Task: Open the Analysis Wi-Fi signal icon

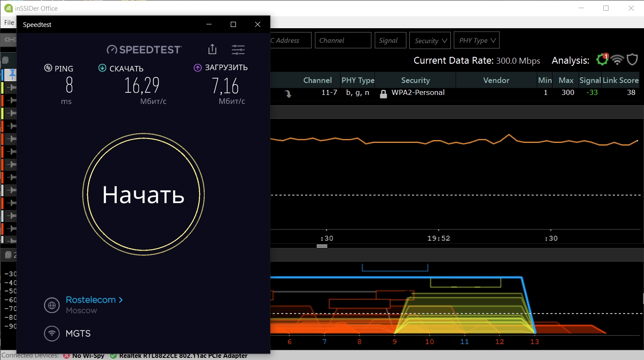Action: point(617,60)
